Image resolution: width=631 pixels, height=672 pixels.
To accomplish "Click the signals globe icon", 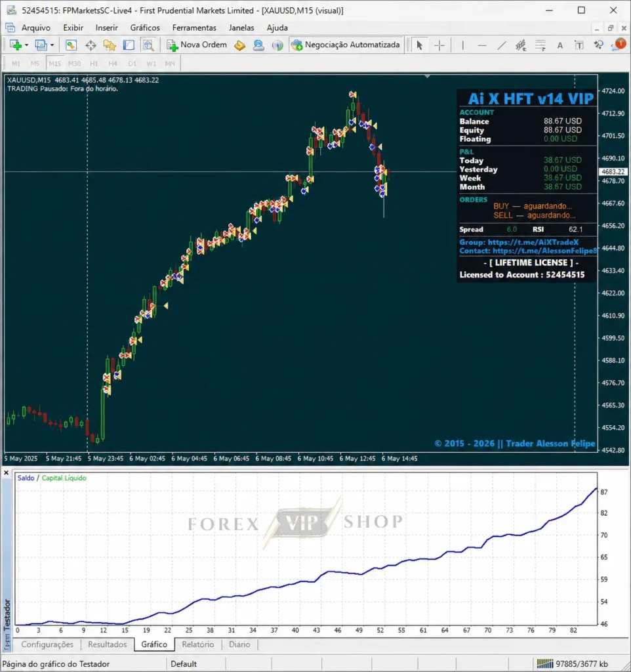I will click(x=277, y=45).
